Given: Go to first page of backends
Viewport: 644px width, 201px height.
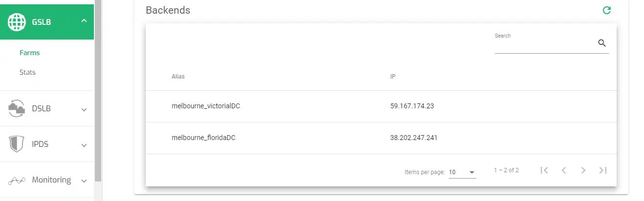Looking at the screenshot, I should (544, 170).
